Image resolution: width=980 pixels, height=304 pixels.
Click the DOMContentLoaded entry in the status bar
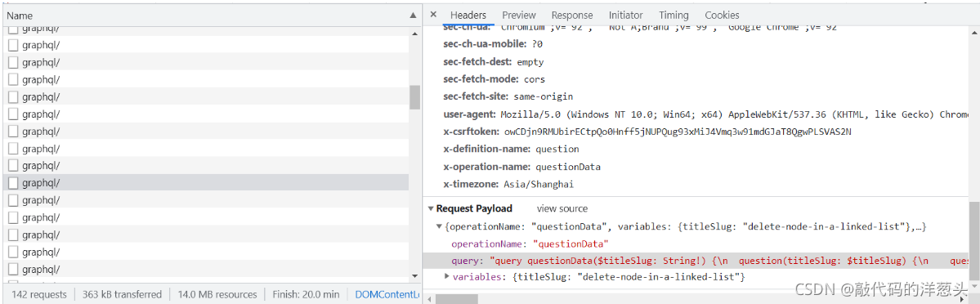click(387, 295)
